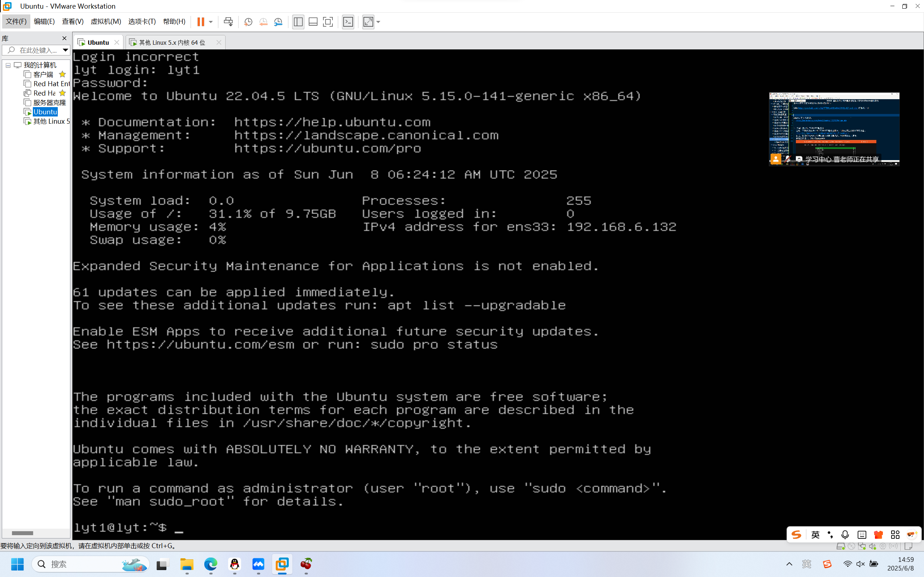Open the Snapshot Manager
Image resolution: width=924 pixels, height=577 pixels.
278,22
